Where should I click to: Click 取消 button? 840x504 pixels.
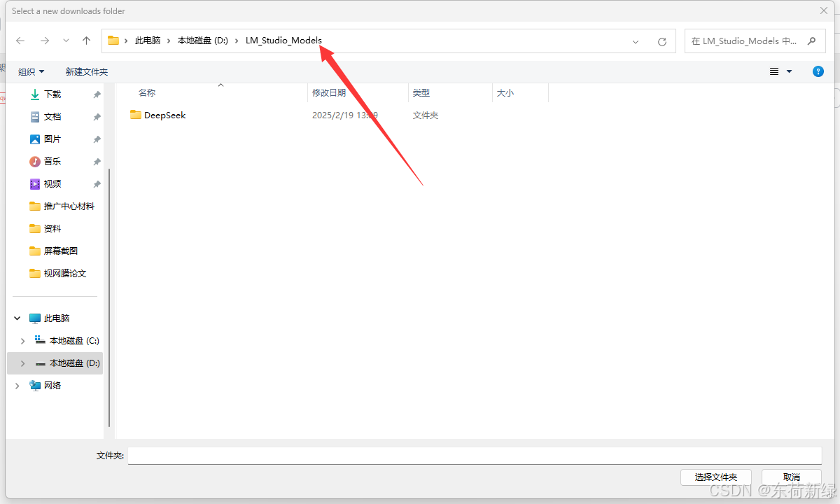[792, 477]
